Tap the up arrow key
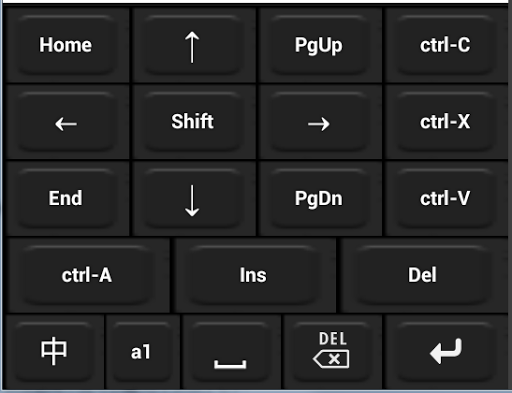This screenshot has width=512, height=393. tap(192, 45)
